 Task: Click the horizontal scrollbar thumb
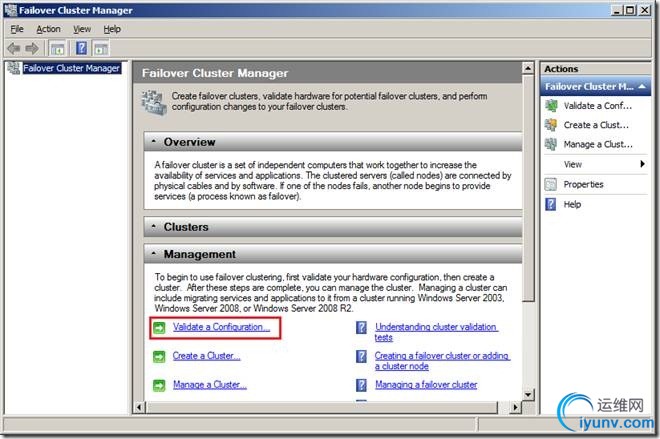322,407
